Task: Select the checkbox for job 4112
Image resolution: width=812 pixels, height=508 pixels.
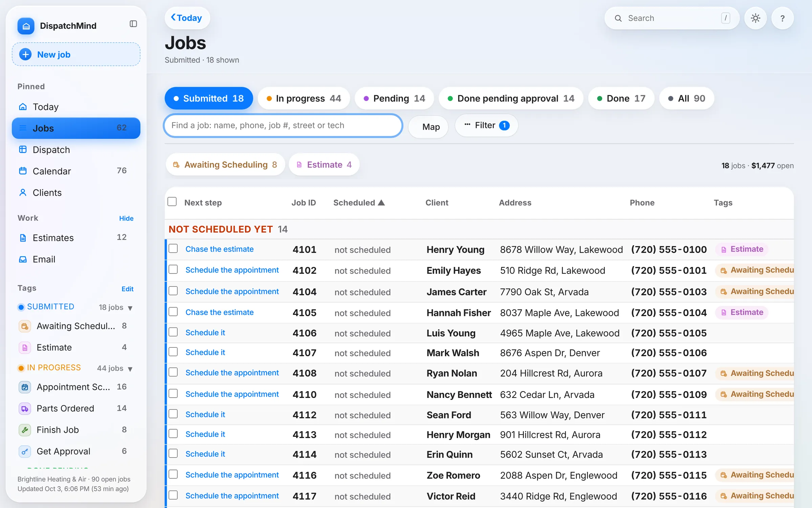Action: click(173, 414)
